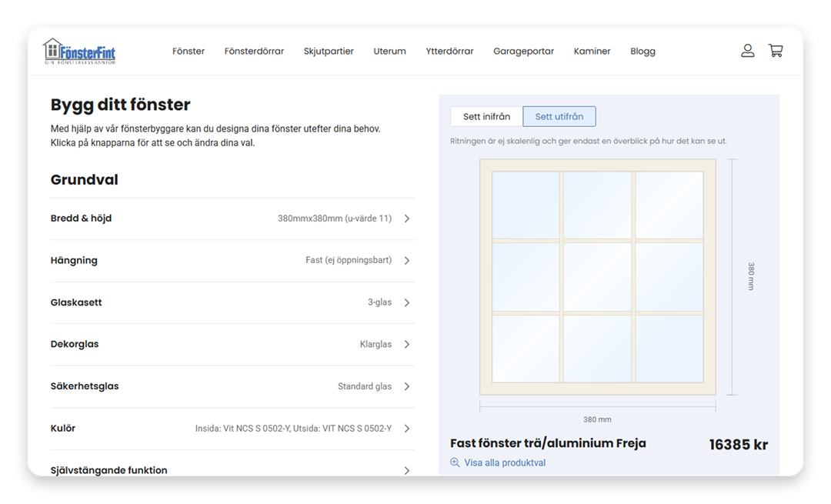This screenshot has height=504, width=831.
Task: Click the window drawing preview
Action: (597, 277)
